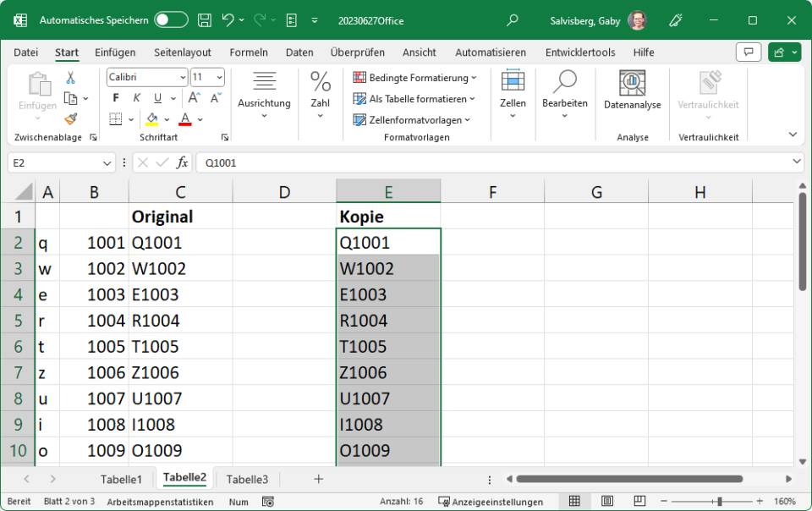Cut the selection using the scissors icon
Image resolution: width=812 pixels, height=511 pixels.
(71, 77)
